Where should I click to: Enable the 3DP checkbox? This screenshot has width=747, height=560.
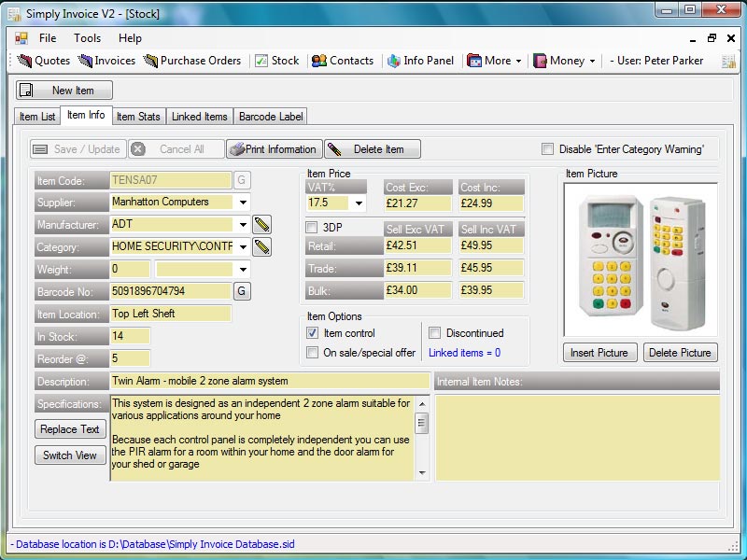click(313, 227)
